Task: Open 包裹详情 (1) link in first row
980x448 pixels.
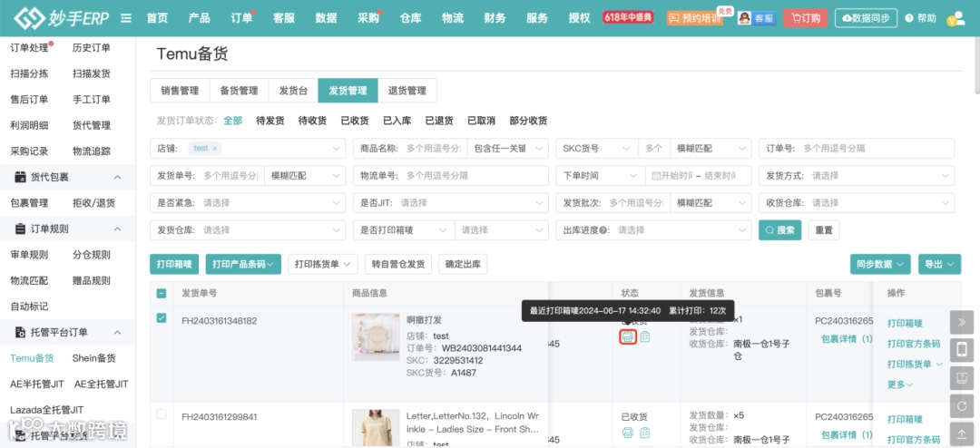Action: click(847, 338)
